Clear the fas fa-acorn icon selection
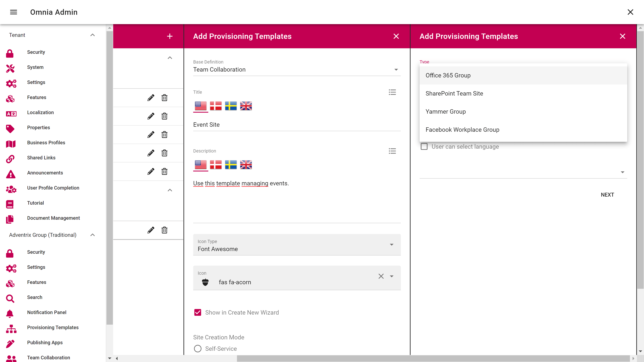The height and width of the screenshot is (362, 644). point(381,276)
